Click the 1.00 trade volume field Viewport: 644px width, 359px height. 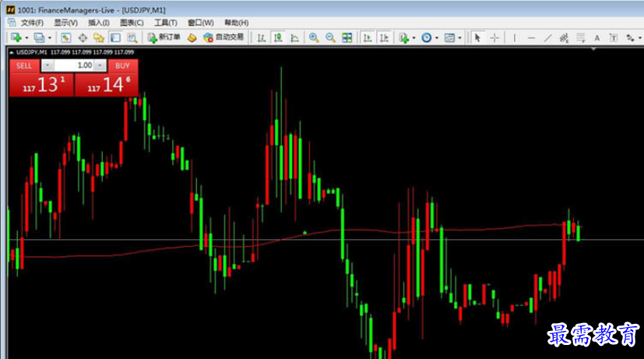point(74,65)
